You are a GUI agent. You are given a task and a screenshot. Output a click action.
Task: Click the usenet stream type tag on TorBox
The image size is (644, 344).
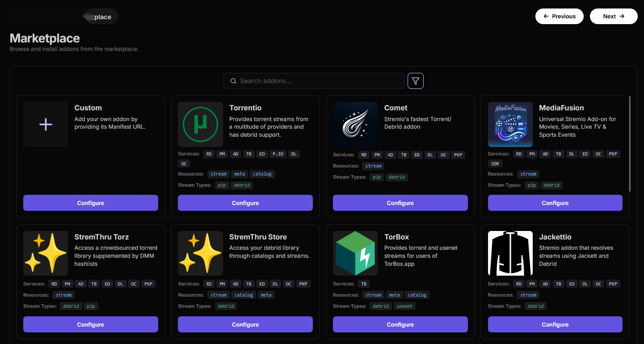(x=404, y=306)
